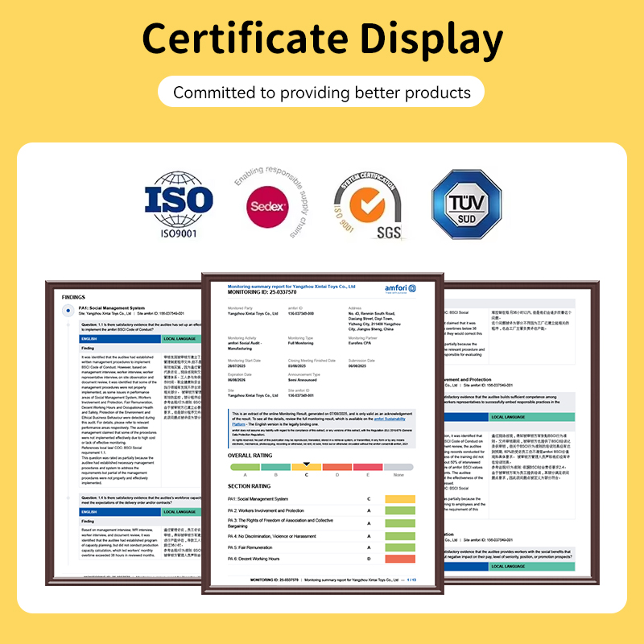Click the blue extract notice box on center certificate
This screenshot has width=644, height=644.
pyautogui.click(x=321, y=428)
